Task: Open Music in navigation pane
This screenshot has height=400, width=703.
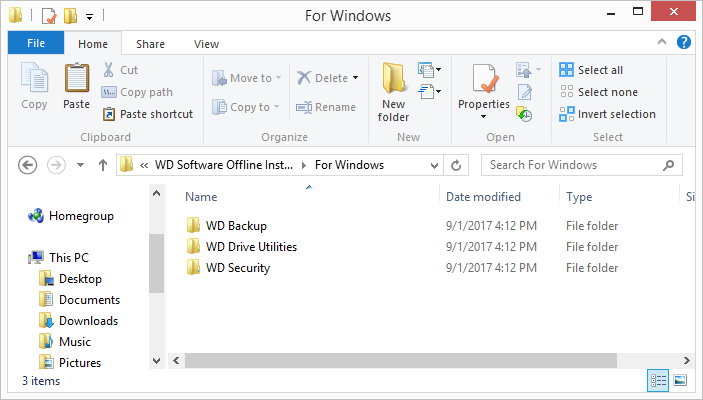Action: click(x=65, y=342)
